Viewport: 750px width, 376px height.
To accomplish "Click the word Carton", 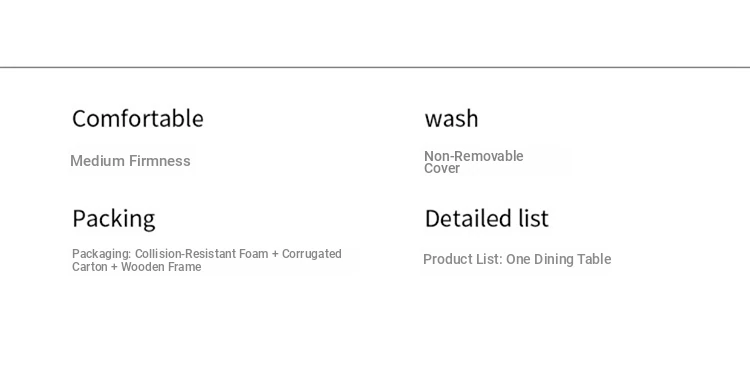I will click(x=89, y=267).
